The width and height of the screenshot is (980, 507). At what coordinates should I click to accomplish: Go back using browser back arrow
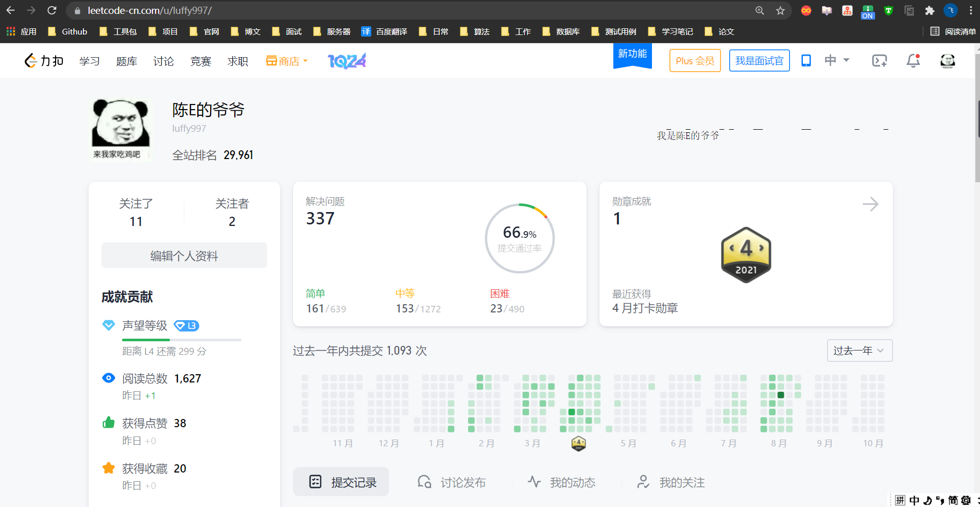(10, 10)
